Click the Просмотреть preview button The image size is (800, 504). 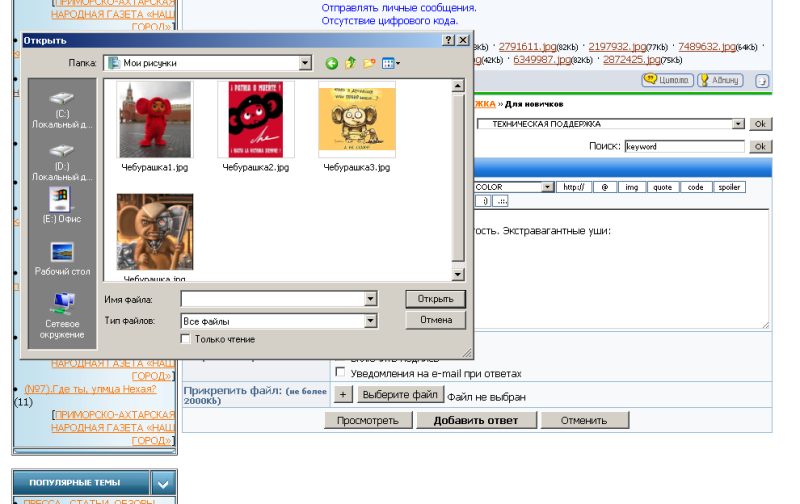[368, 420]
